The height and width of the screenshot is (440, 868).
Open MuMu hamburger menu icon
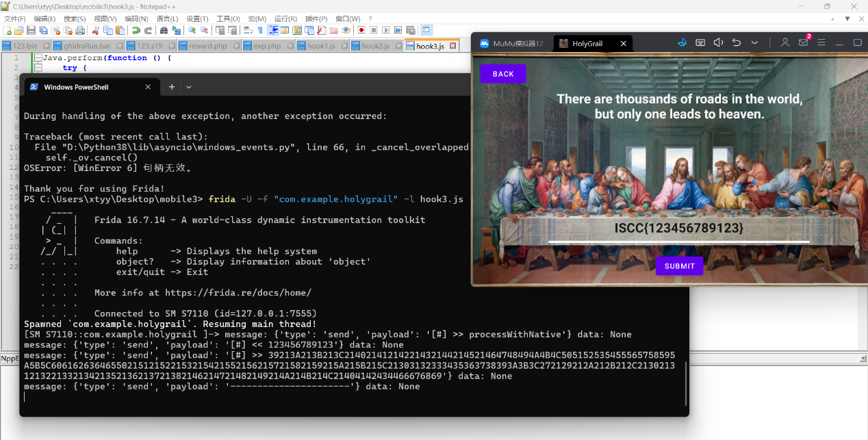pos(821,42)
